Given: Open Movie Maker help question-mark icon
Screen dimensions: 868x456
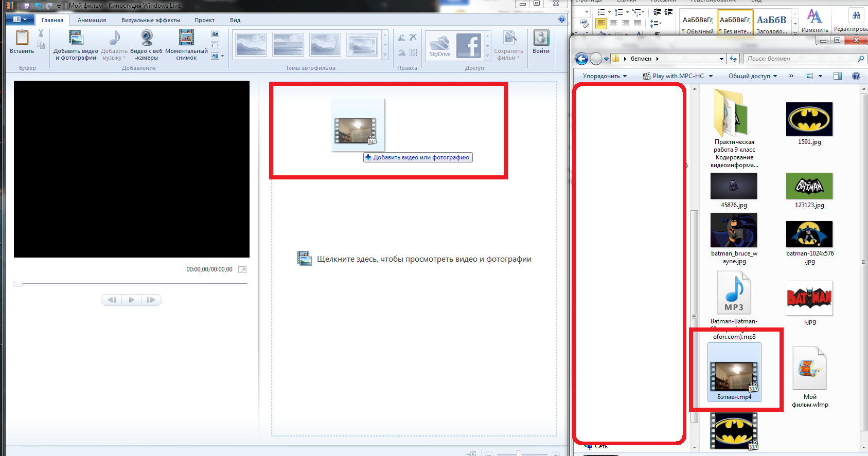Looking at the screenshot, I should (562, 19).
